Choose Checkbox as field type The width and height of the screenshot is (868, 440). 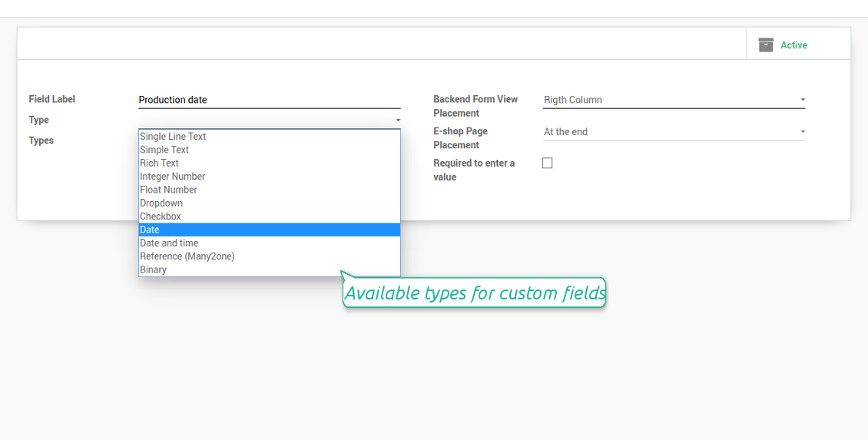coord(269,216)
